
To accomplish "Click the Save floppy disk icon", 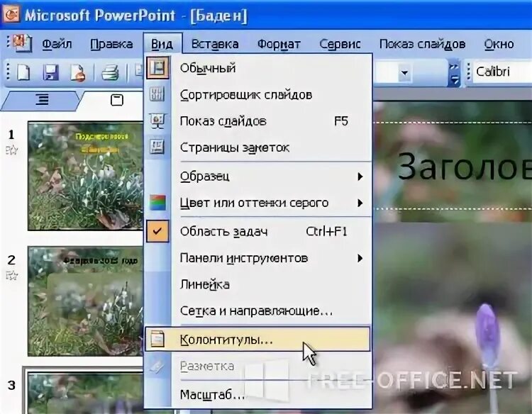I will pyautogui.click(x=51, y=72).
